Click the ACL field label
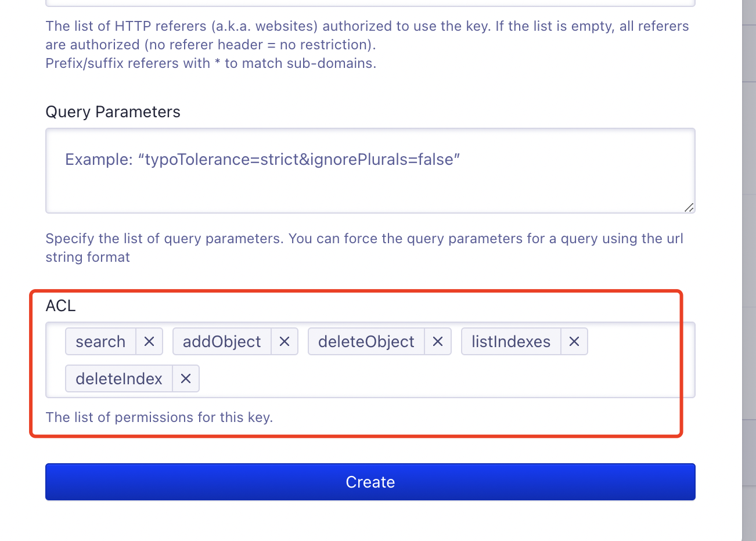Image resolution: width=756 pixels, height=541 pixels. pos(60,306)
